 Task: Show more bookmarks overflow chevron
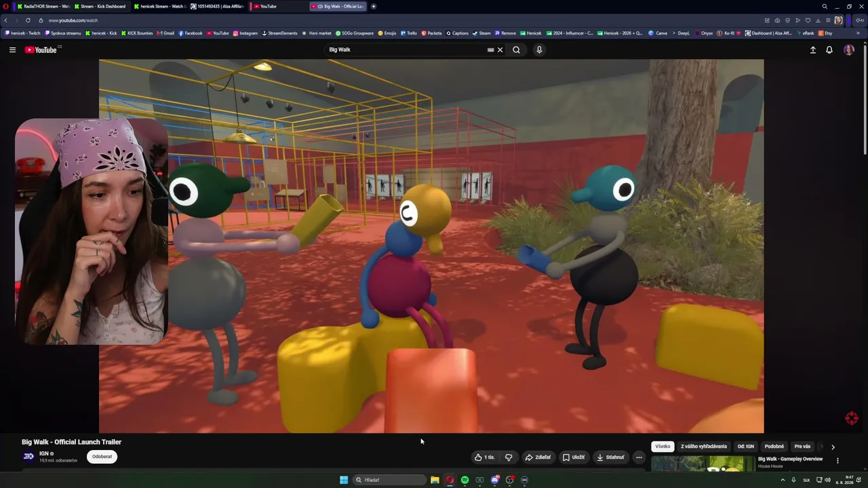click(x=858, y=33)
